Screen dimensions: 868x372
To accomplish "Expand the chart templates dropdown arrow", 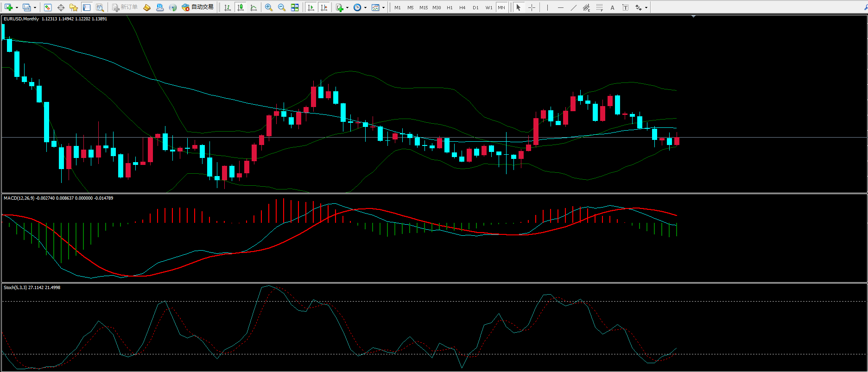I will coord(383,7).
